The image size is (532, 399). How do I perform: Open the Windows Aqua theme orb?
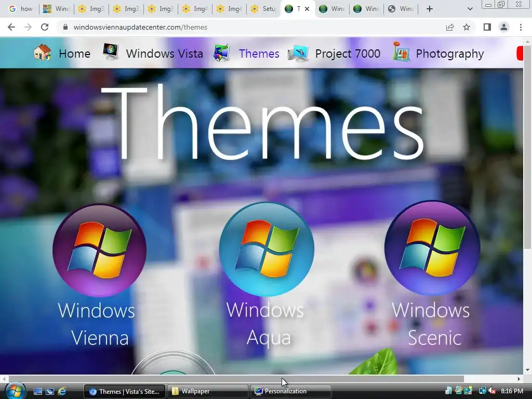click(267, 249)
